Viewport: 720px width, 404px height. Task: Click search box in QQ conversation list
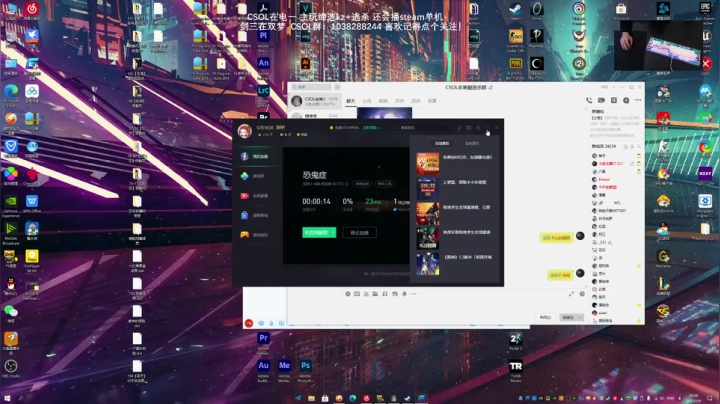312,87
